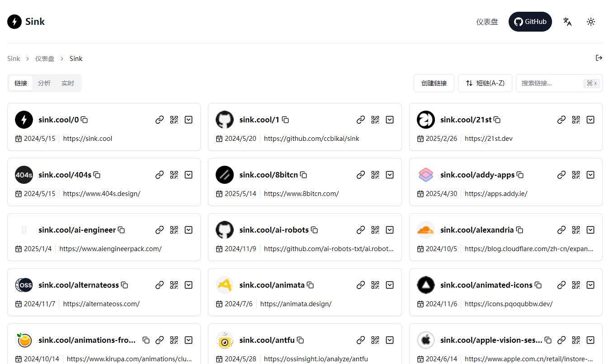
Task: Expand options menu for sink.cool/0
Action: 189,120
